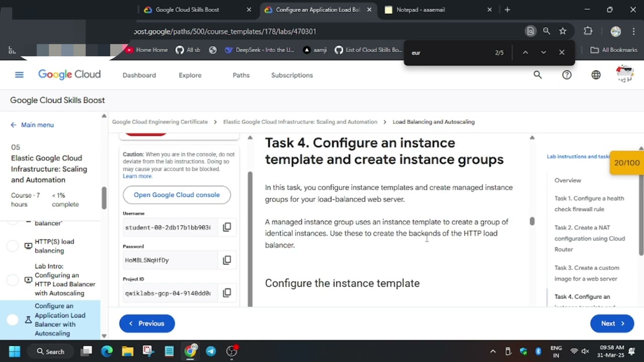This screenshot has width=644, height=362.
Task: Open Subscriptions in the top navigation
Action: tap(292, 75)
